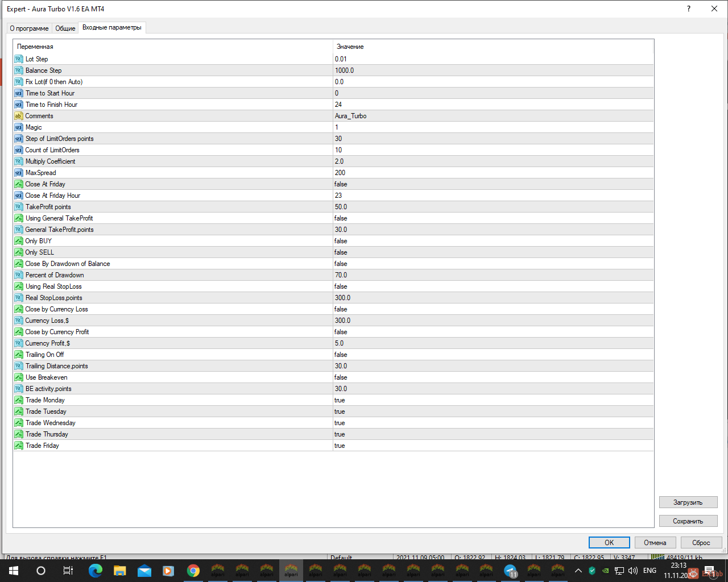
Task: Click the ENG language indicator in the tray
Action: 650,571
